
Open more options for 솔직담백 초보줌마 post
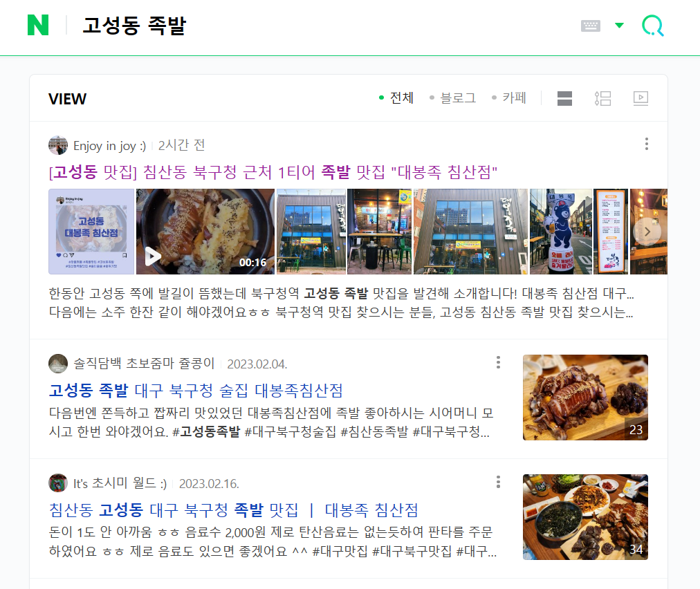pyautogui.click(x=498, y=362)
